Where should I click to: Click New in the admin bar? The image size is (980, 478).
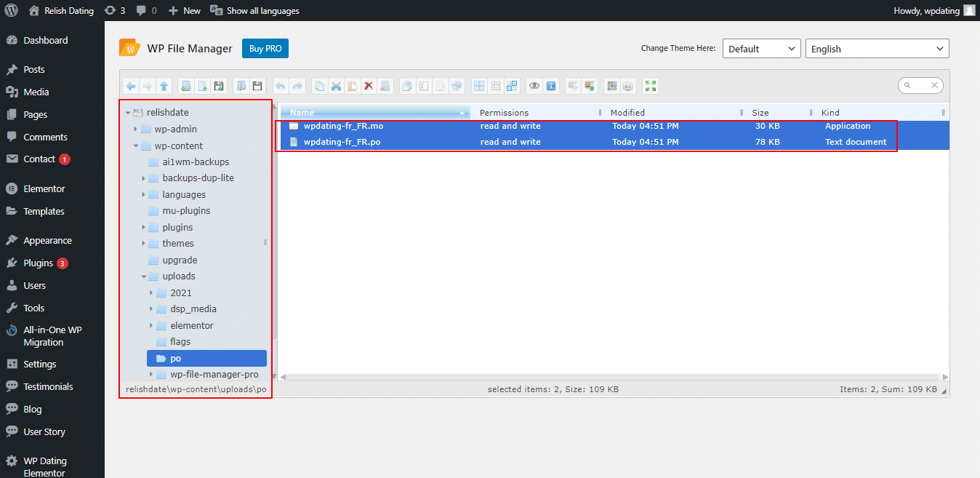(184, 11)
